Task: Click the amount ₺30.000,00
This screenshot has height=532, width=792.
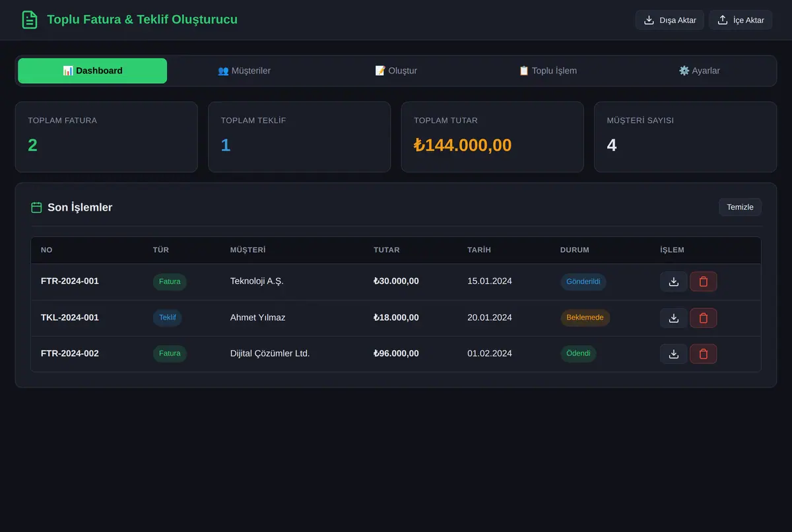Action: pos(396,281)
